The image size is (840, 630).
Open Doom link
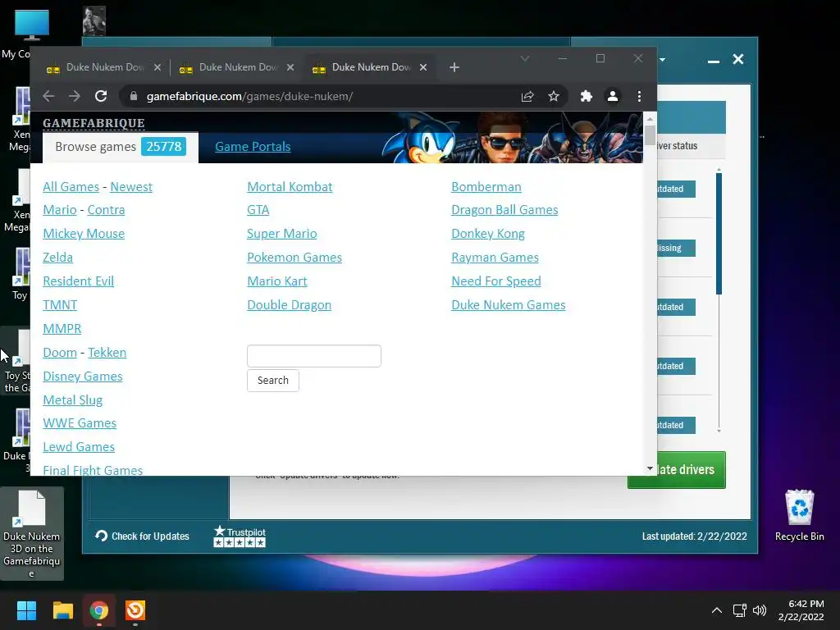click(x=59, y=353)
